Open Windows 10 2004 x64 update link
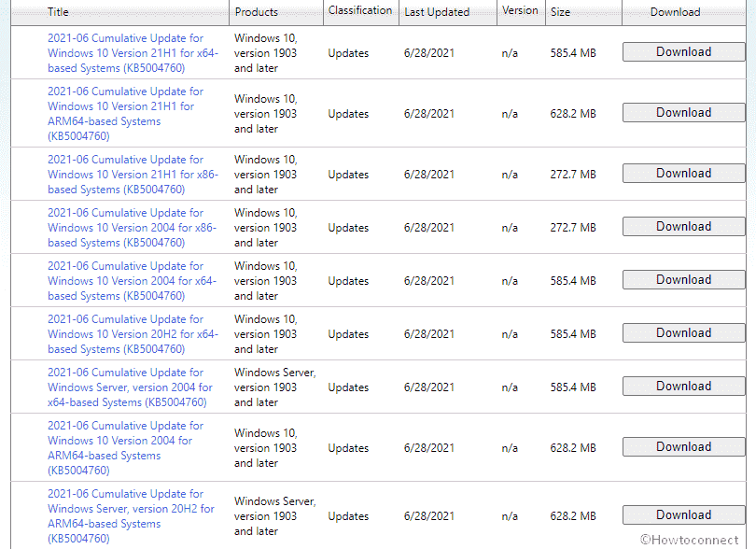The image size is (756, 549). pyautogui.click(x=132, y=281)
